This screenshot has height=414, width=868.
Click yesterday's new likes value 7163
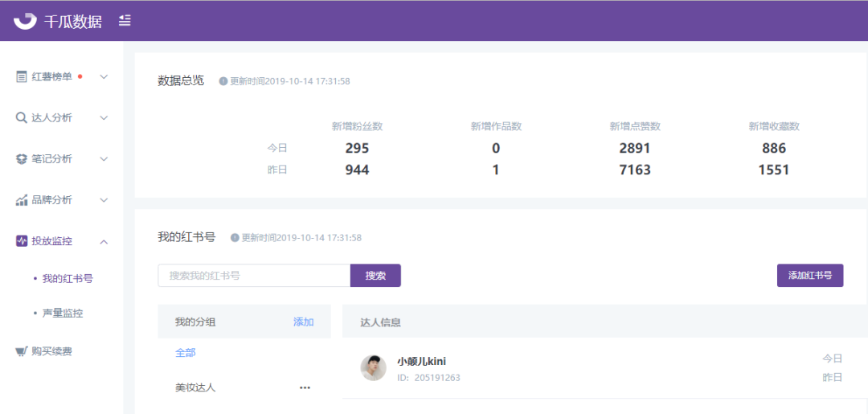point(635,170)
